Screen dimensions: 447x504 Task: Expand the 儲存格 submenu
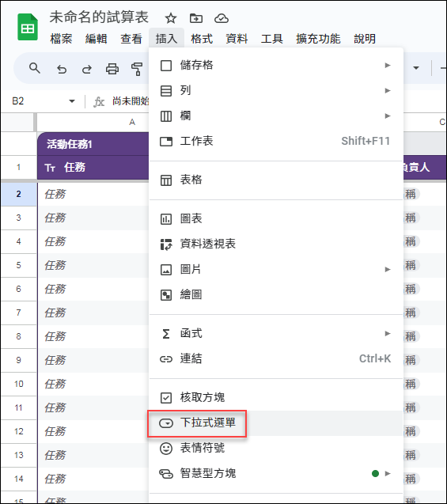click(276, 65)
